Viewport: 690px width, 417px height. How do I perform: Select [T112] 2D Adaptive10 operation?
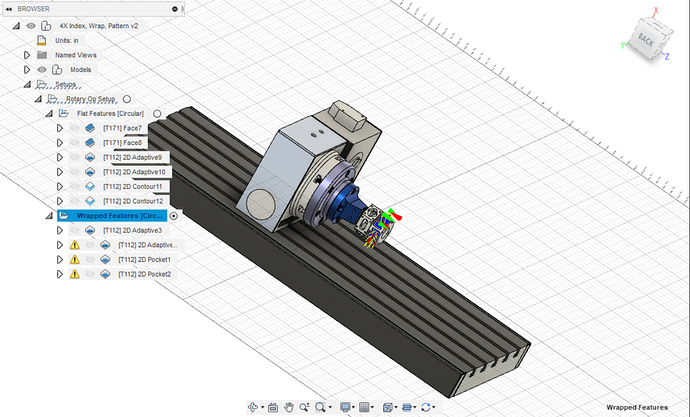[x=134, y=172]
